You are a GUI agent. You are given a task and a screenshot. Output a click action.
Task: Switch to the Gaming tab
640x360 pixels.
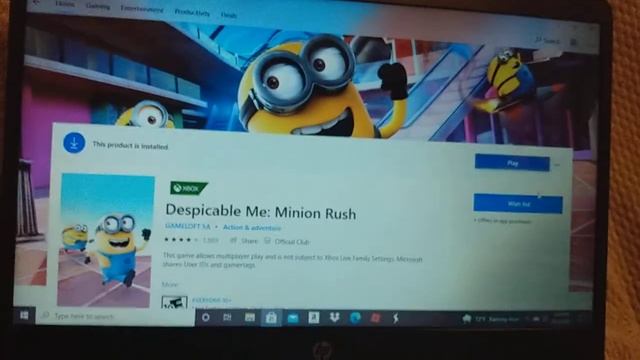pos(98,6)
